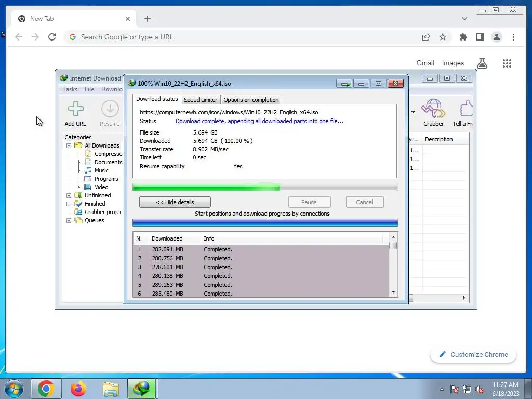Click the Add URL icon in IDM
The image size is (532, 399).
coord(75,109)
